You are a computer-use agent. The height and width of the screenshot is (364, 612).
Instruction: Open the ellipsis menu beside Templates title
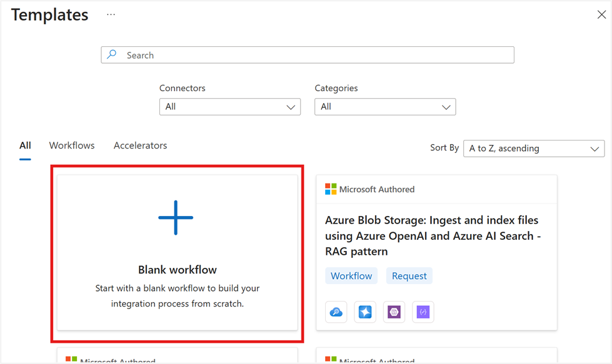click(x=111, y=15)
